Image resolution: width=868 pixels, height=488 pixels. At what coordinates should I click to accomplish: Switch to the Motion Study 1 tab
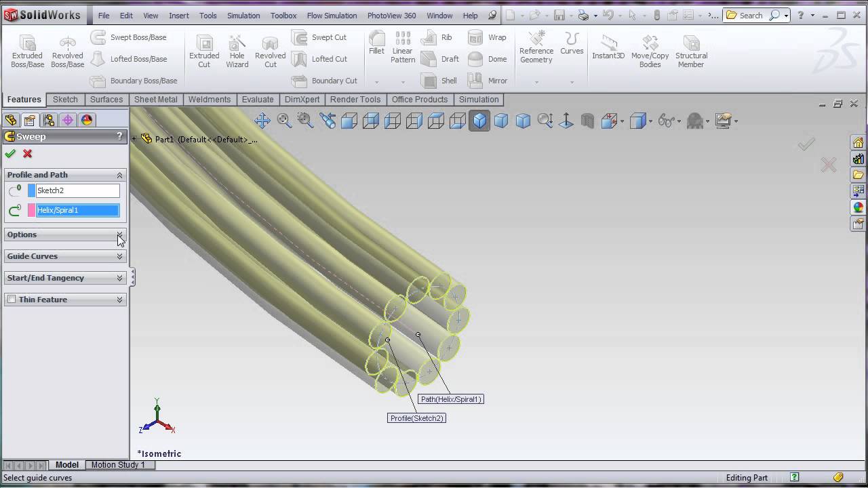click(x=118, y=465)
